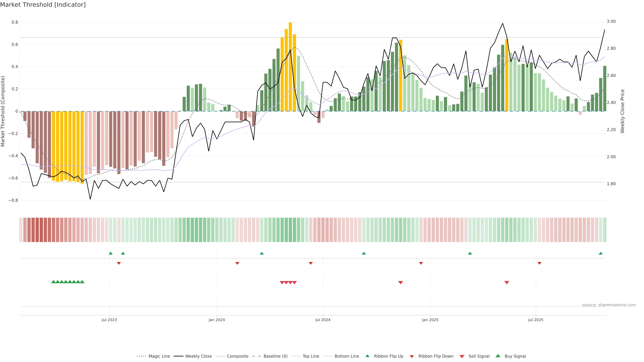Toggle Composite legend entry
Screen dimensions: 644x362
(237, 356)
